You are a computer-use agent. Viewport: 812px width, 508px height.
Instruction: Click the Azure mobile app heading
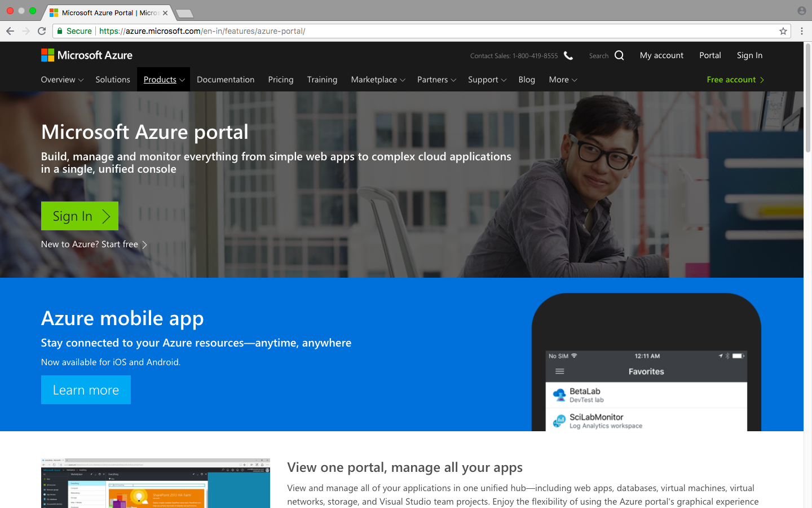click(x=122, y=318)
